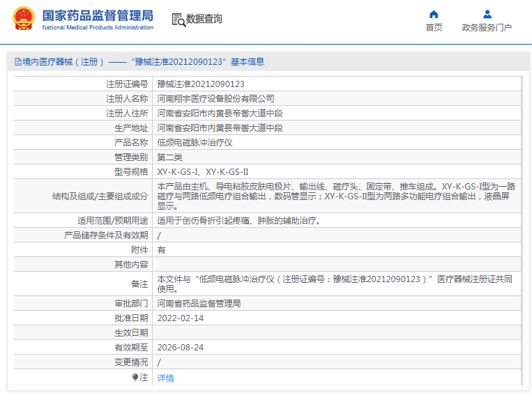This screenshot has height=395, width=532.
Task: Click registrant name 河南翔宇医疗设备股份有限公司
Action: pyautogui.click(x=215, y=98)
